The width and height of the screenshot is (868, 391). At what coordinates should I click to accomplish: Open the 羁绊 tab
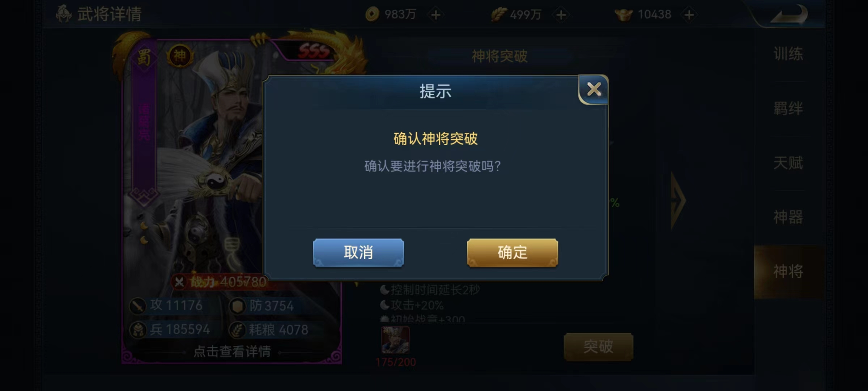pos(788,109)
